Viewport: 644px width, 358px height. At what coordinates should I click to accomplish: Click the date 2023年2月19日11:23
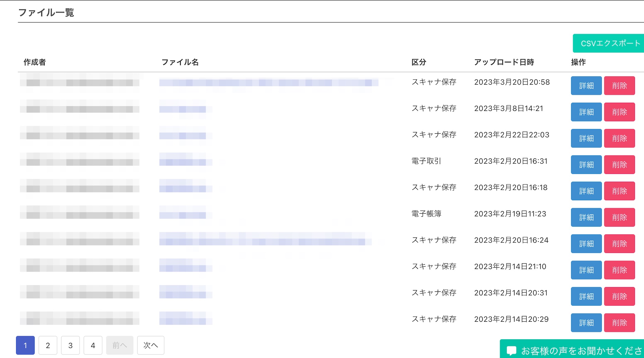click(510, 214)
